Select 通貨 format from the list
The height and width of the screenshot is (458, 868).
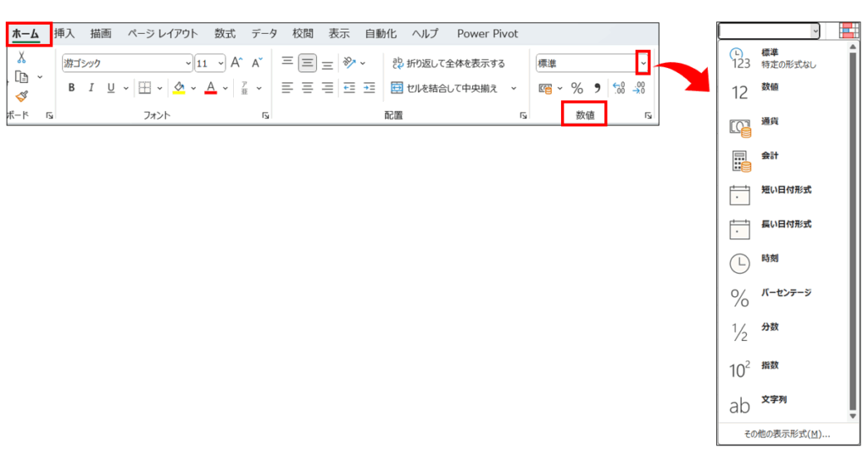pyautogui.click(x=770, y=121)
